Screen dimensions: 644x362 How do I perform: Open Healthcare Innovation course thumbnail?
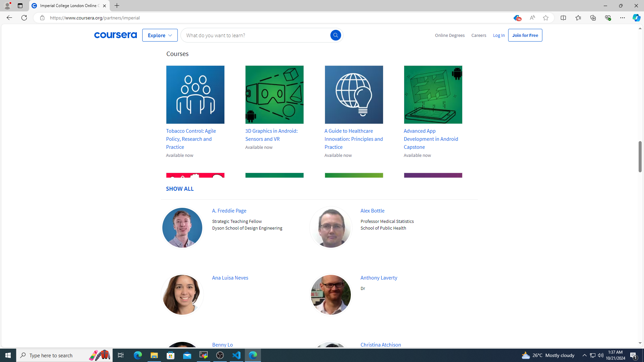pyautogui.click(x=354, y=95)
